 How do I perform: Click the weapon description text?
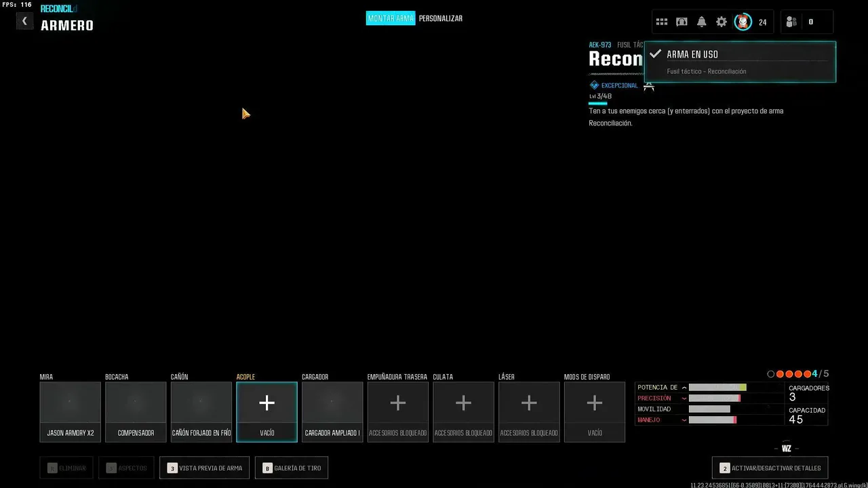[x=686, y=117]
